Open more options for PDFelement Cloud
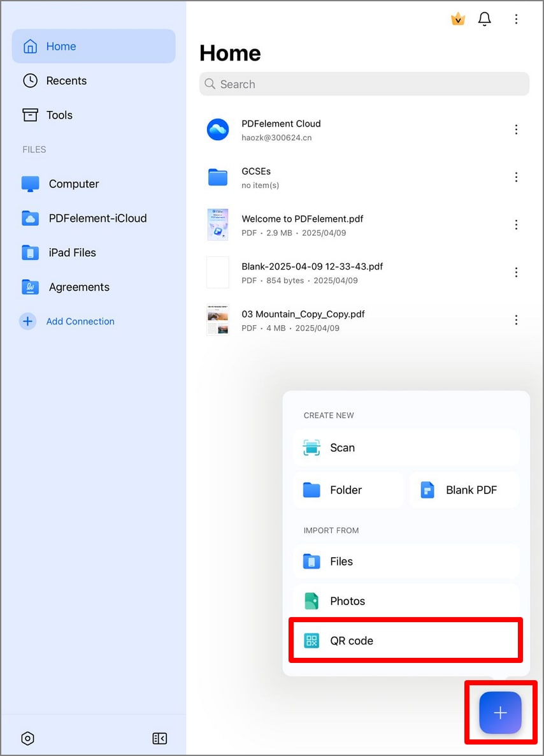This screenshot has width=544, height=756. click(x=516, y=129)
